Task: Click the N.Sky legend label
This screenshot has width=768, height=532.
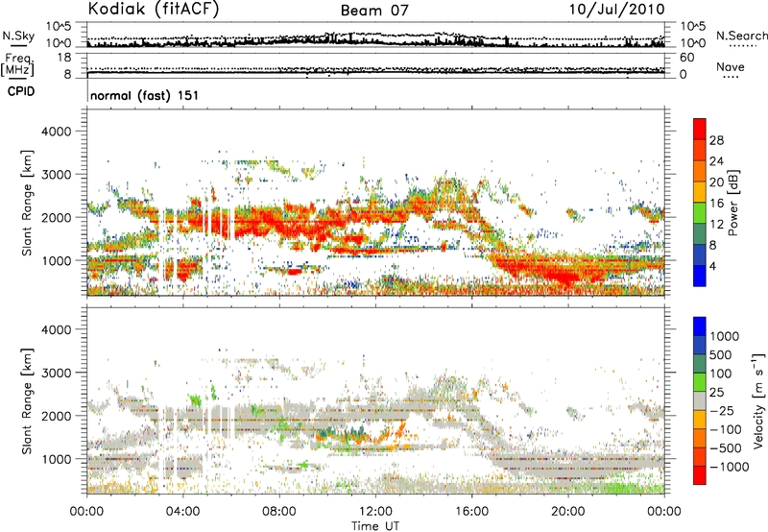Action: [18, 36]
